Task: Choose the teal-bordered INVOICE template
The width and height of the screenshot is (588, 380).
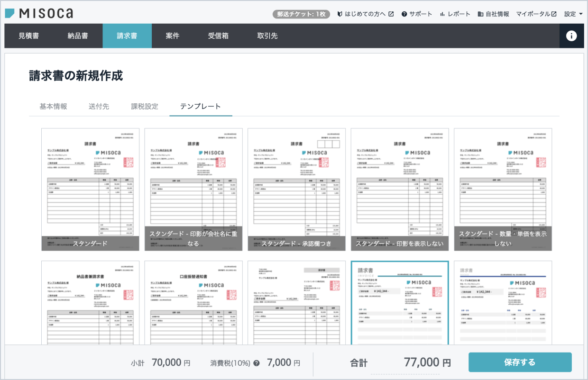Action: pos(400,302)
